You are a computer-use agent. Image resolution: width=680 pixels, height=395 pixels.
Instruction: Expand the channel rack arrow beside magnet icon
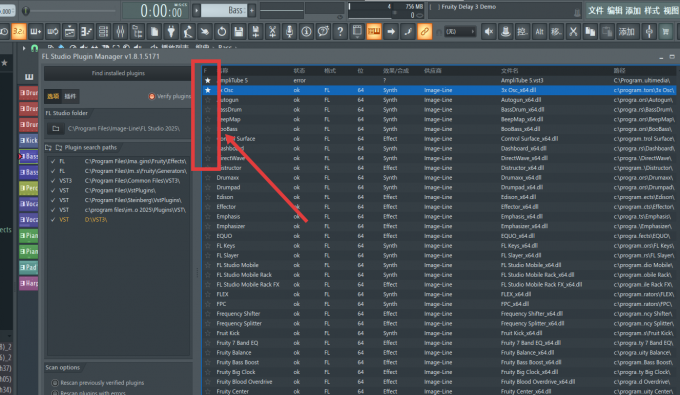point(24,48)
